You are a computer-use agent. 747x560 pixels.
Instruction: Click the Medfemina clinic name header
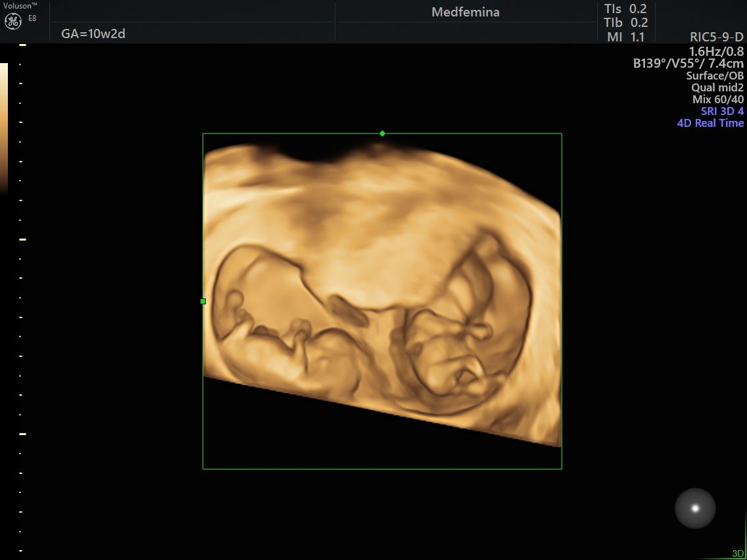[x=465, y=12]
